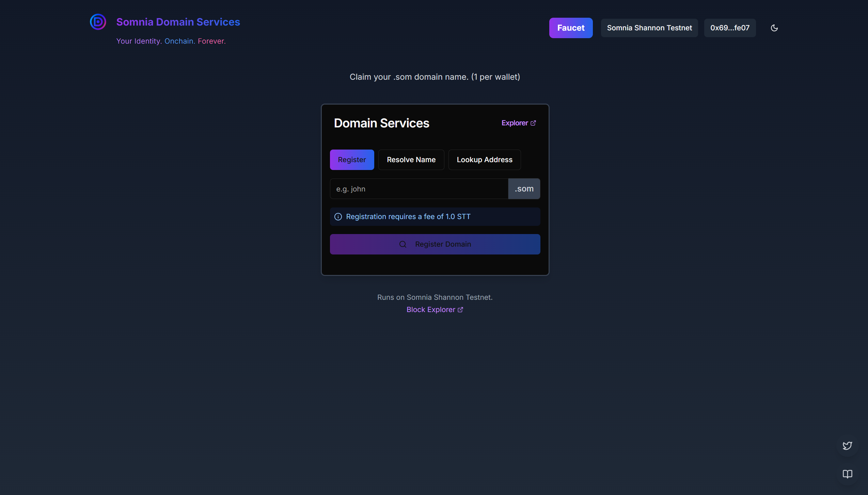Open the documentation book icon
The image size is (868, 495).
click(x=847, y=474)
